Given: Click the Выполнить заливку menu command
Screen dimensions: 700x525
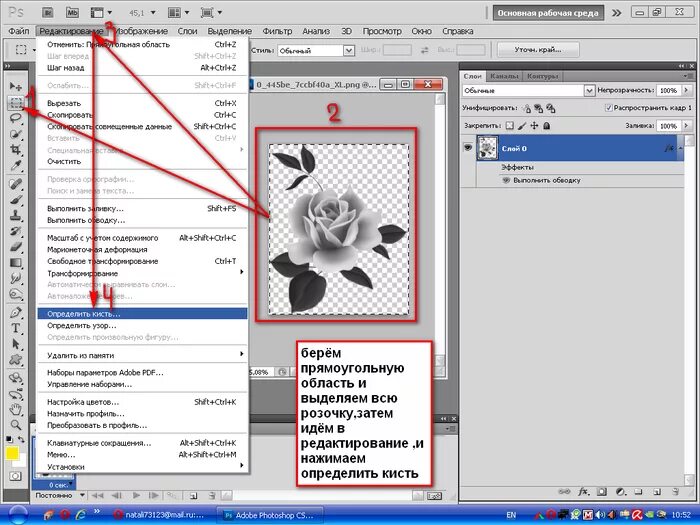Looking at the screenshot, I should click(142, 208).
